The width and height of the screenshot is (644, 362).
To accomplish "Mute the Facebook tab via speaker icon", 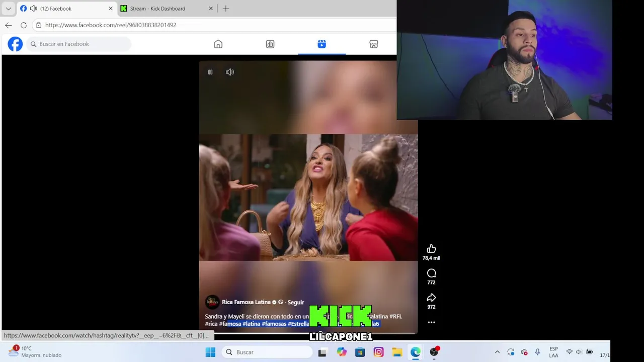I will coord(34,9).
